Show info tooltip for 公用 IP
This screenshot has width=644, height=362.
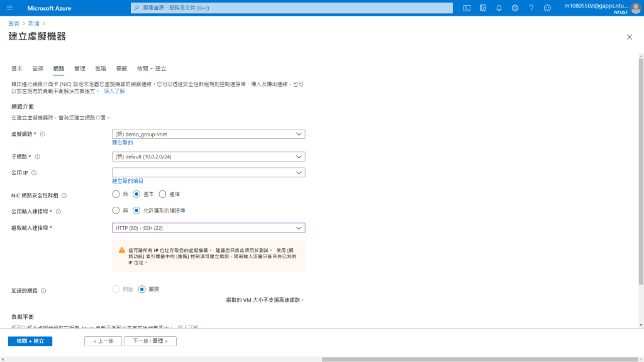click(x=34, y=173)
